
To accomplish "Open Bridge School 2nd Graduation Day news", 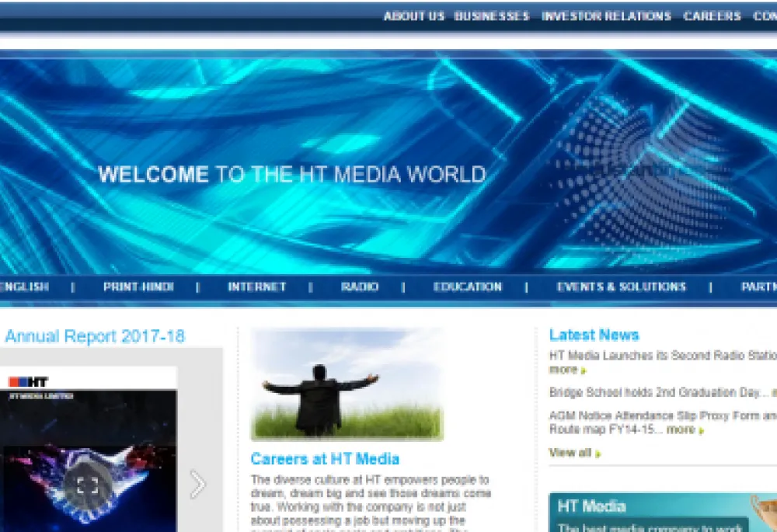I will tap(654, 392).
